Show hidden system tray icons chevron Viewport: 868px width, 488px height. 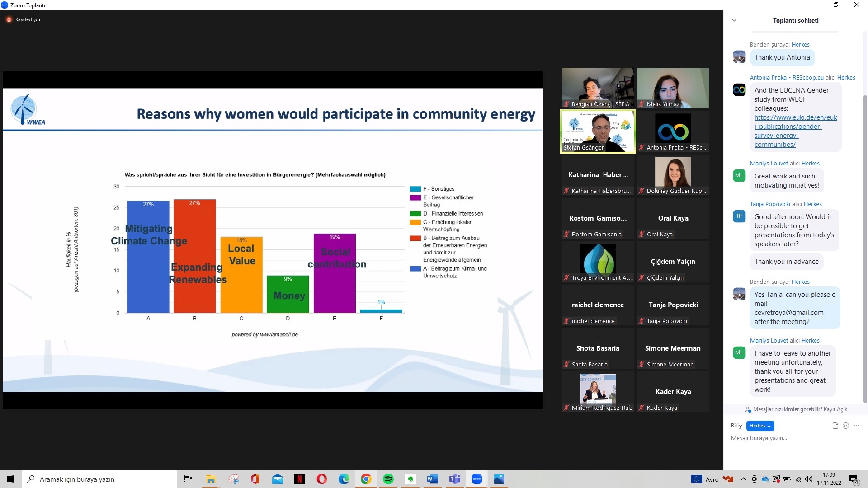[743, 479]
